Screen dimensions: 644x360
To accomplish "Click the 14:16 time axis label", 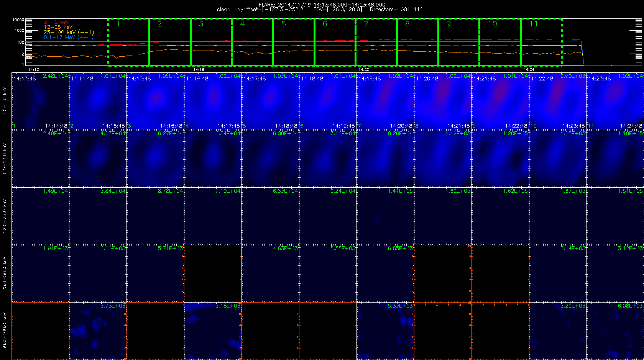I will tap(199, 70).
